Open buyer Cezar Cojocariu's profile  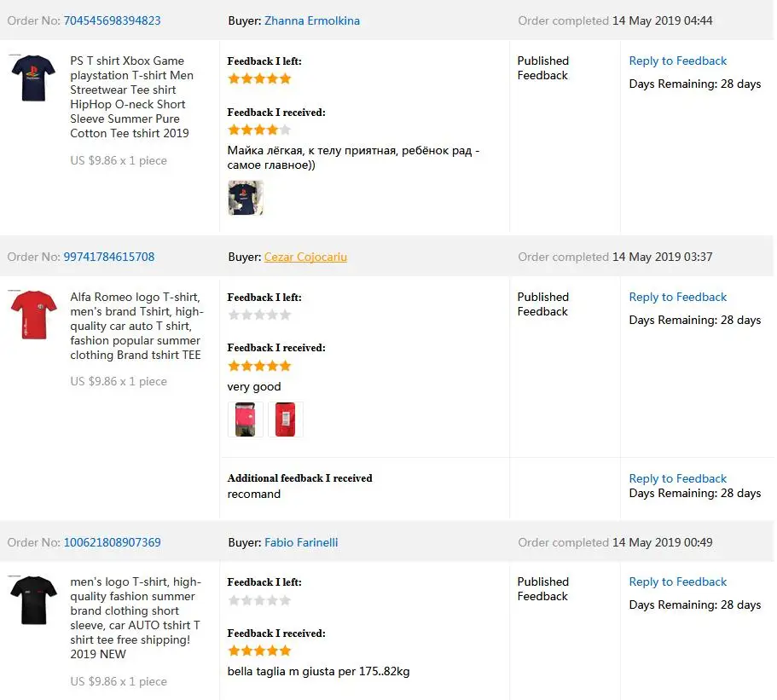coord(305,257)
